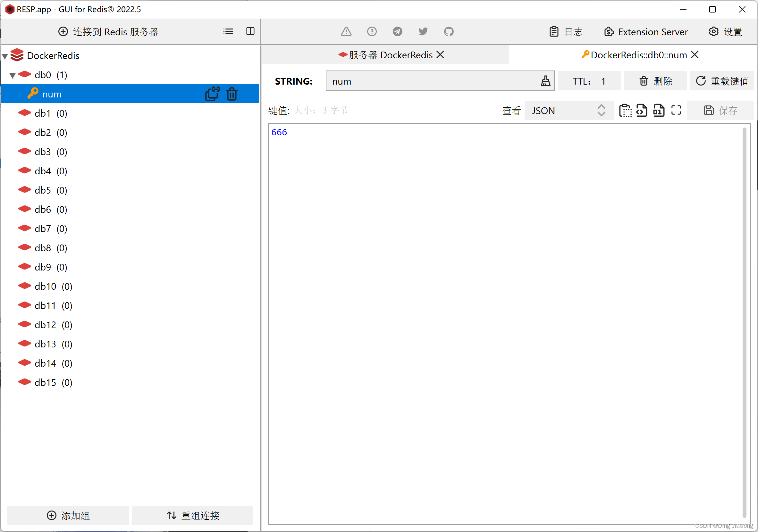
Task: Open database db15
Action: tap(54, 382)
